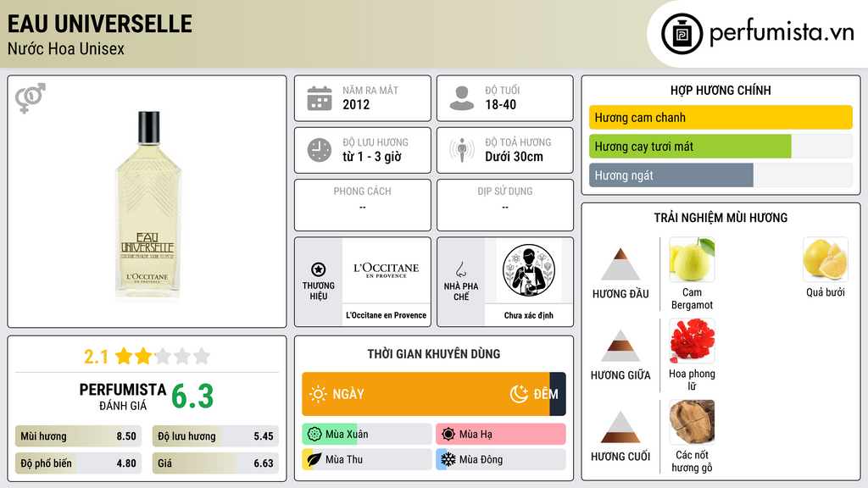Click the sillage icon beside Độ toả hương

click(462, 150)
